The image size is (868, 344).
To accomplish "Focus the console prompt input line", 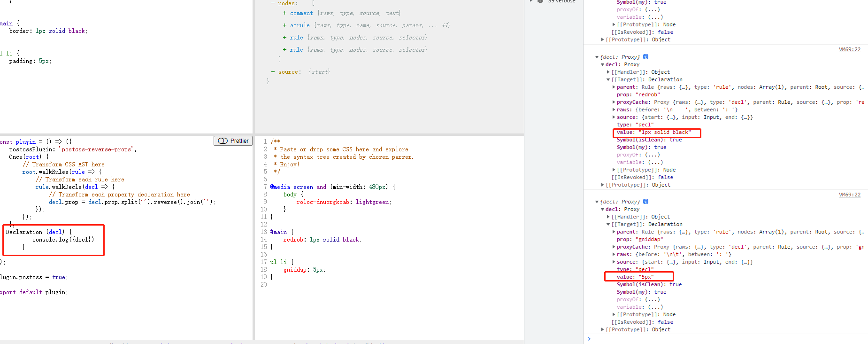I will [728, 338].
